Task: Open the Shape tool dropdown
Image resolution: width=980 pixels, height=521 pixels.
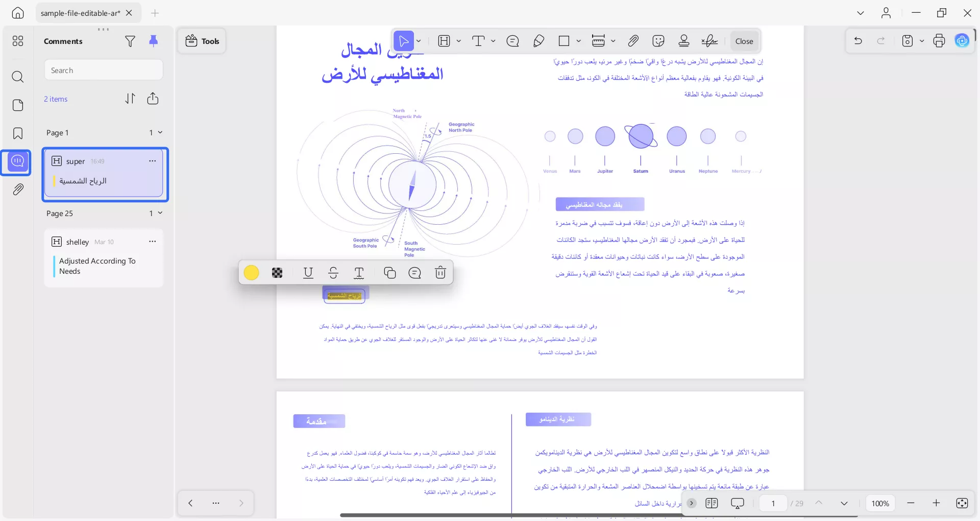Action: click(579, 41)
